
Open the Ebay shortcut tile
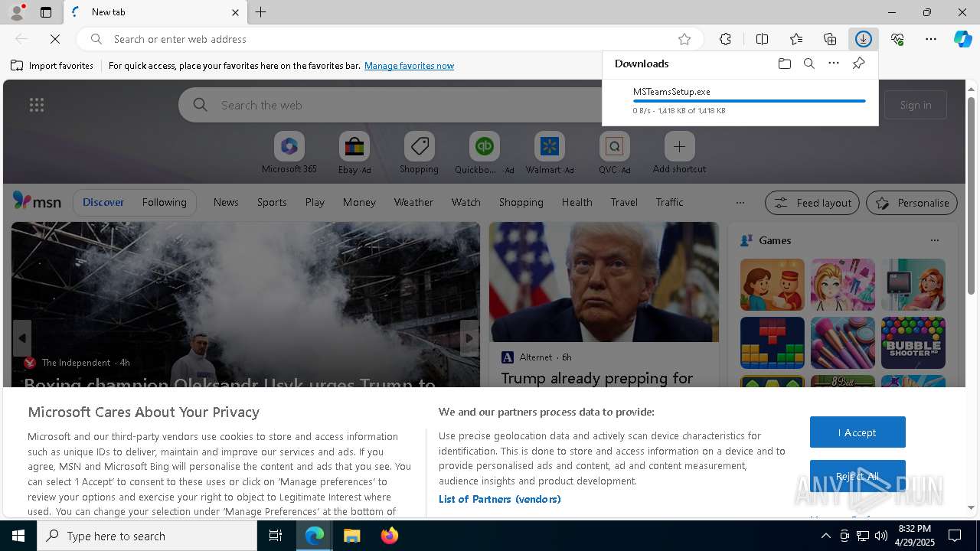[x=354, y=152]
